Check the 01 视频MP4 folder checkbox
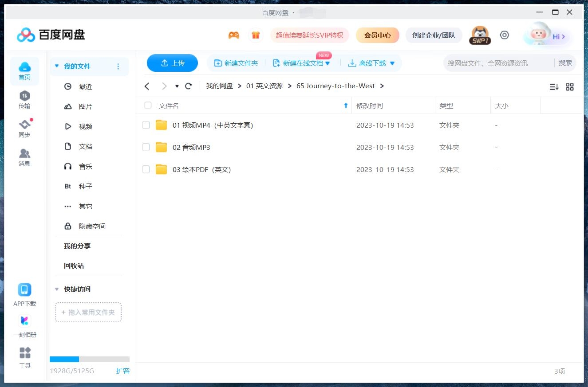The width and height of the screenshot is (588, 387). point(146,125)
